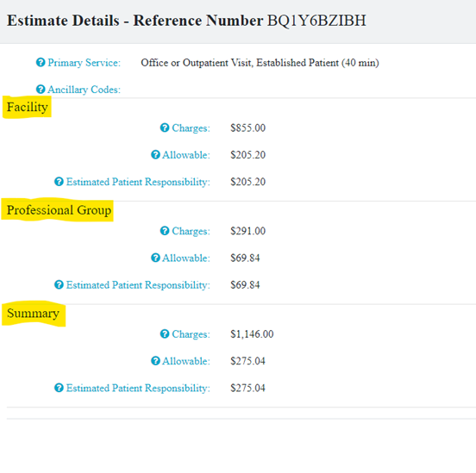This screenshot has width=476, height=473.
Task: Click help icon for Facility Estimated Patient Responsibility
Action: (59, 182)
